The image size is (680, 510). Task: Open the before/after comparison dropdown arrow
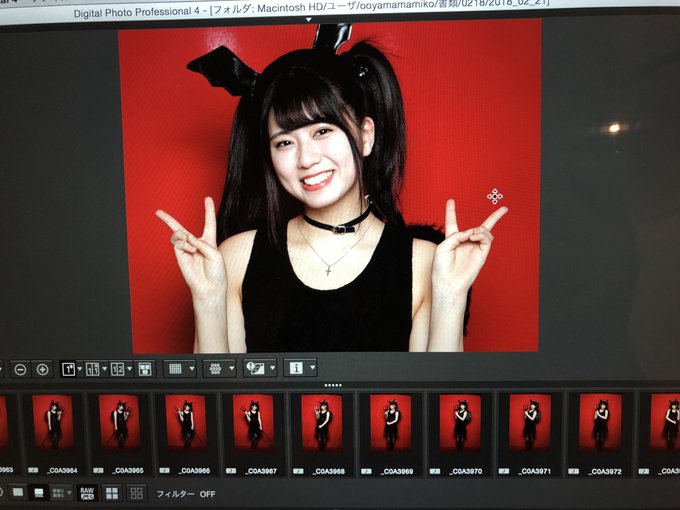pyautogui.click(x=105, y=369)
